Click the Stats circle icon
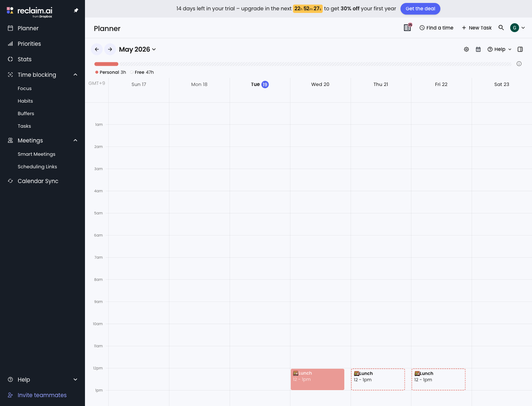 coord(10,59)
